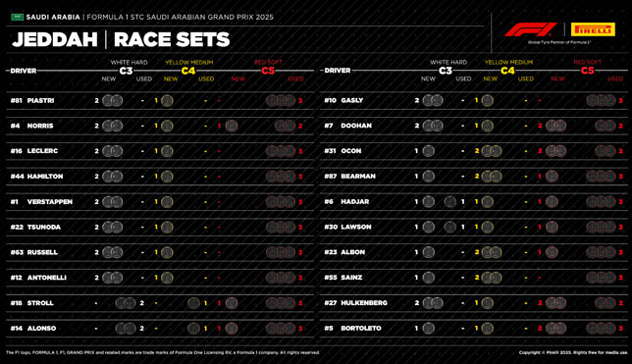
Task: Click the RACE SETS title text
Action: [172, 39]
